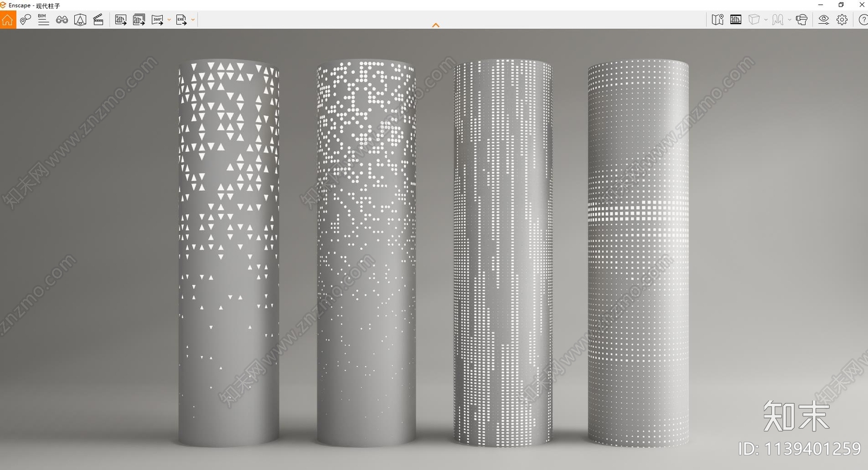The image size is (868, 470).
Task: Click the screenshot export icon
Action: pyautogui.click(x=120, y=20)
